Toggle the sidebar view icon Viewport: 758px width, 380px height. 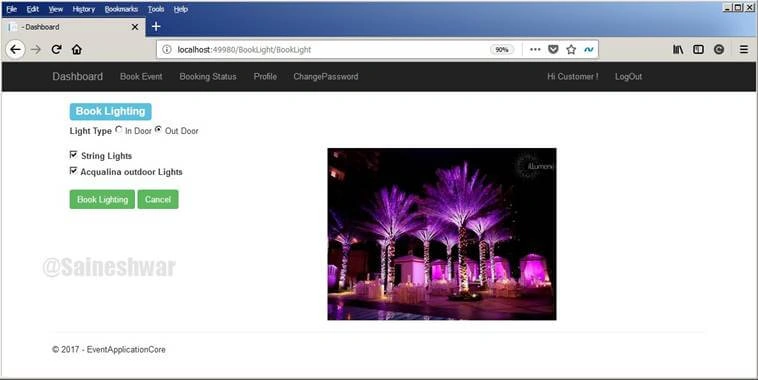coord(698,49)
